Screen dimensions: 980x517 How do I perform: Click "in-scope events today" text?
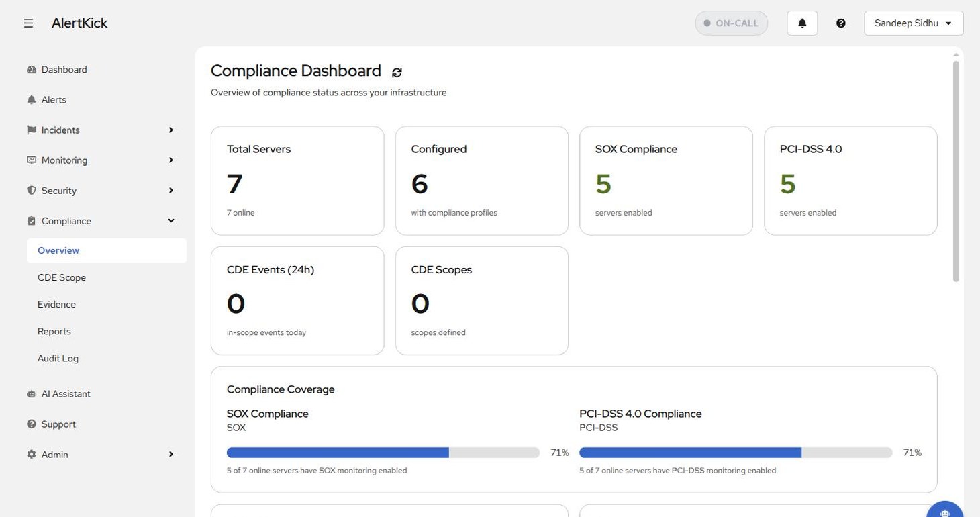tap(266, 332)
